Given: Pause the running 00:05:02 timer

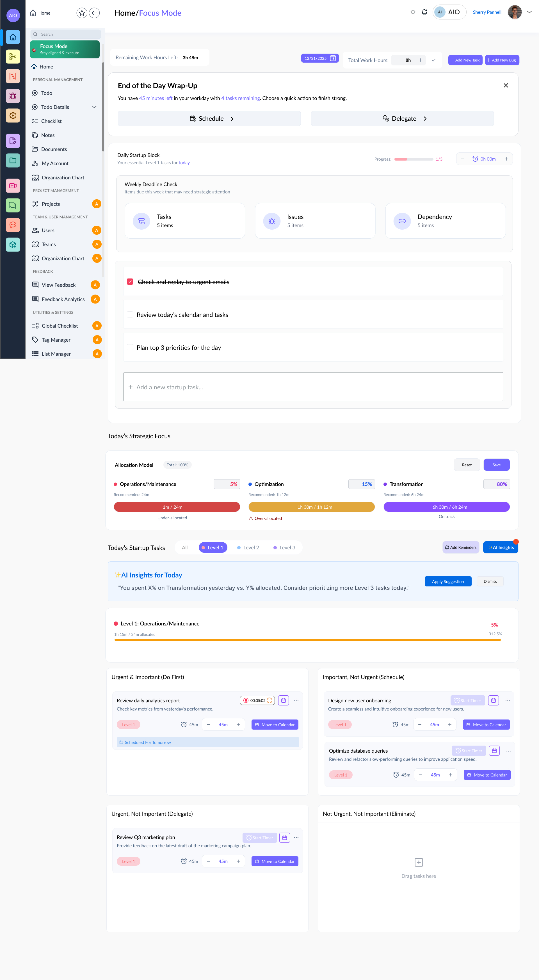Looking at the screenshot, I should tap(269, 700).
